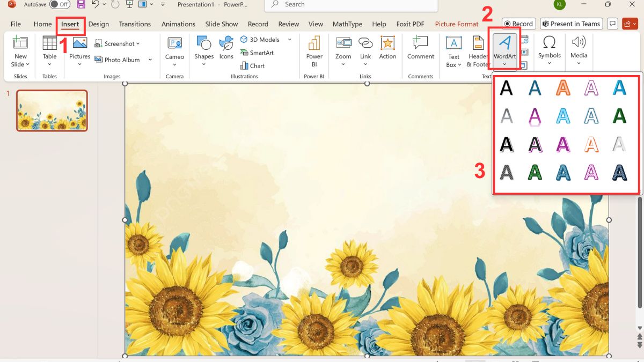Click the WordArt button
This screenshot has width=644, height=362.
504,51
